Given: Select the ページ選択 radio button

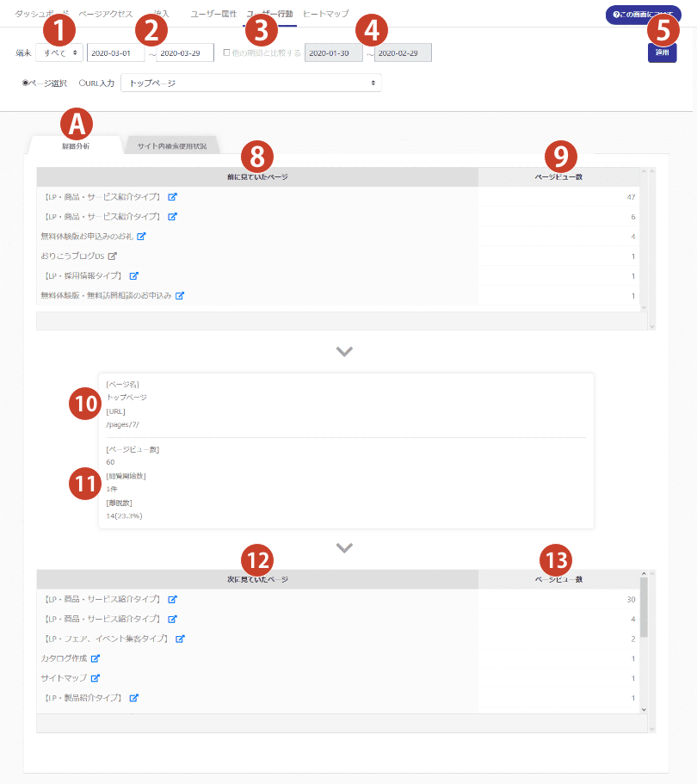Looking at the screenshot, I should (x=25, y=83).
